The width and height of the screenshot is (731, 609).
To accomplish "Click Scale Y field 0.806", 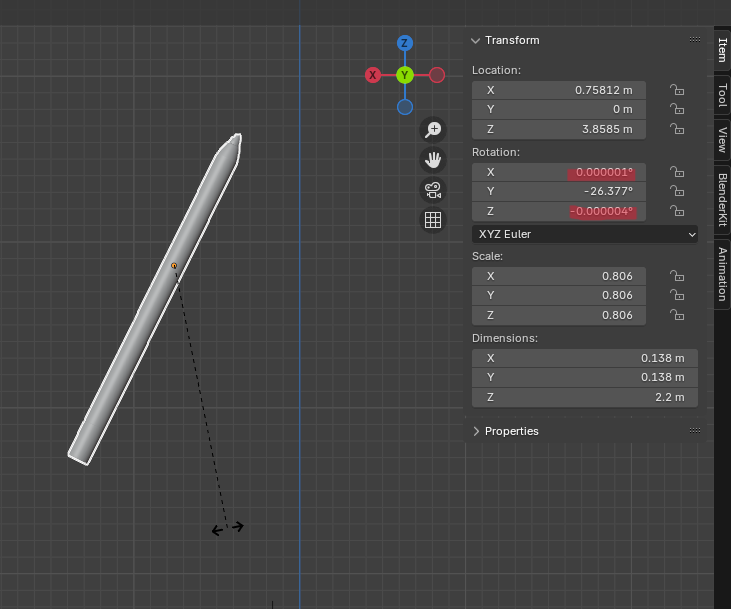I will click(x=559, y=295).
